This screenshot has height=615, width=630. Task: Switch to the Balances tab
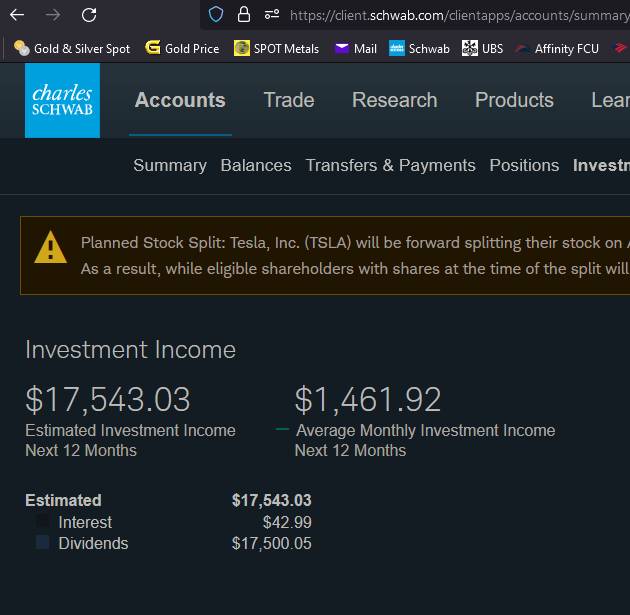point(256,165)
